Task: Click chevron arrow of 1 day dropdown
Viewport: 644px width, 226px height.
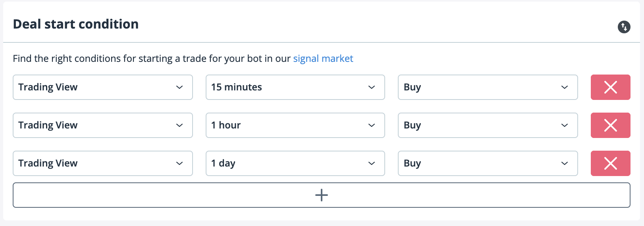Action: click(372, 163)
